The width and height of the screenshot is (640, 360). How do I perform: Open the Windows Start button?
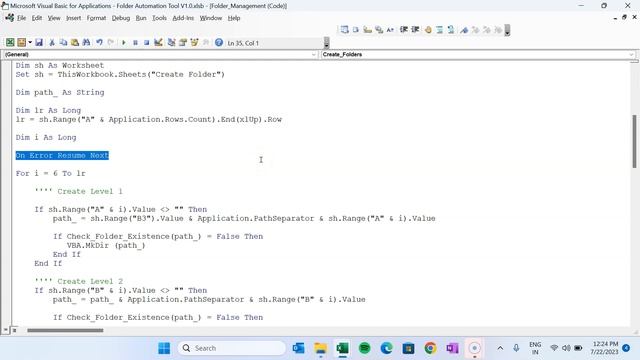coord(164,348)
